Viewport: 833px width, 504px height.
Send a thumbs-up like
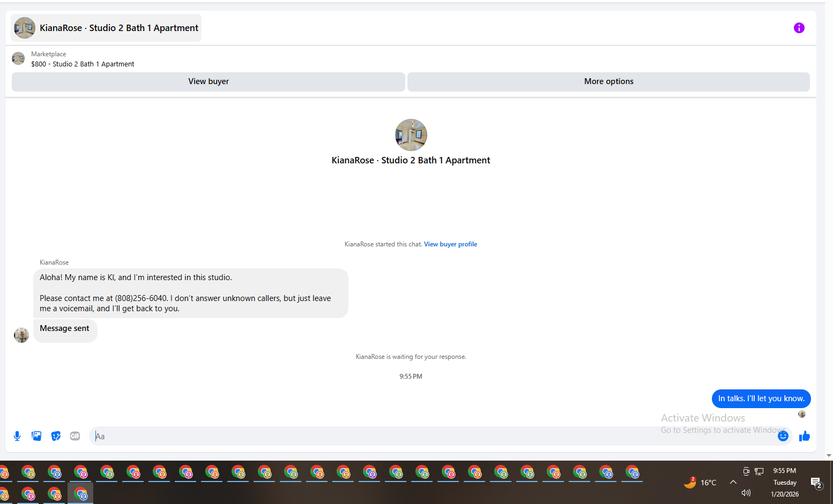coord(804,436)
